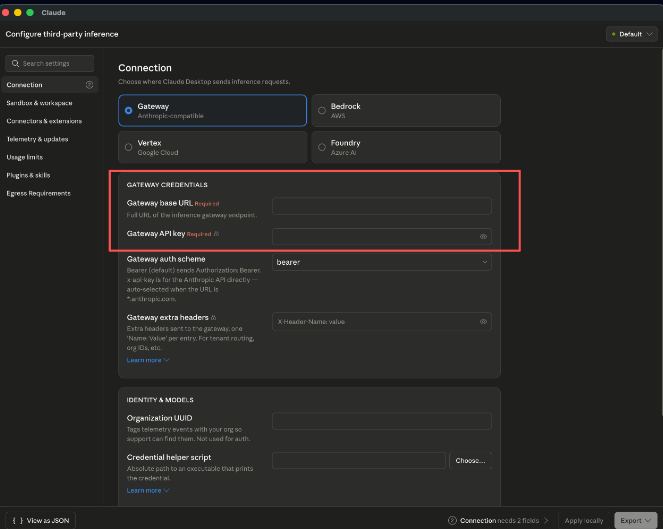Screen dimensions: 663x529
Task: Toggle Gateway API key visibility eye icon
Action: [483, 237]
